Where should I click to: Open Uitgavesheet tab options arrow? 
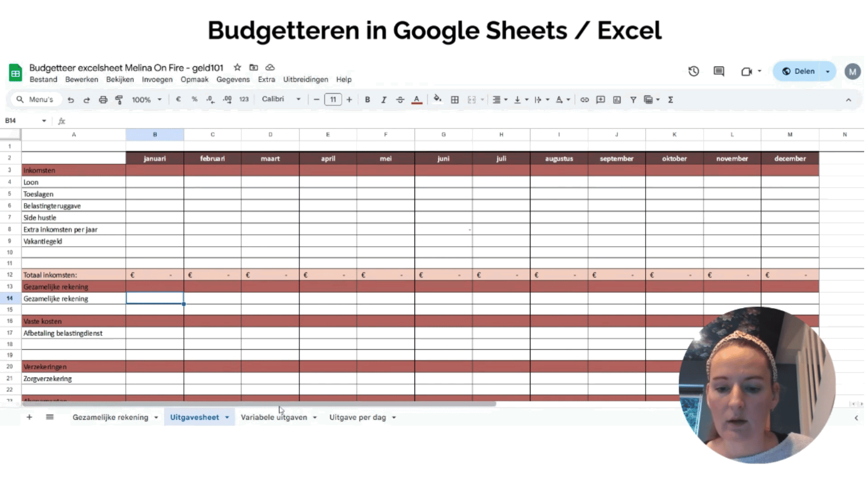point(227,418)
